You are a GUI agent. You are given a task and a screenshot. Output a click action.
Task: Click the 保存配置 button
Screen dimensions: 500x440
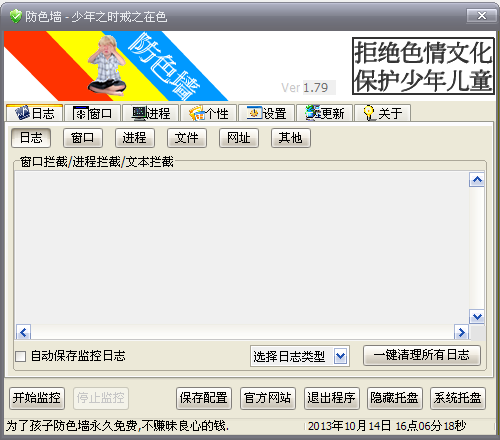tap(204, 398)
